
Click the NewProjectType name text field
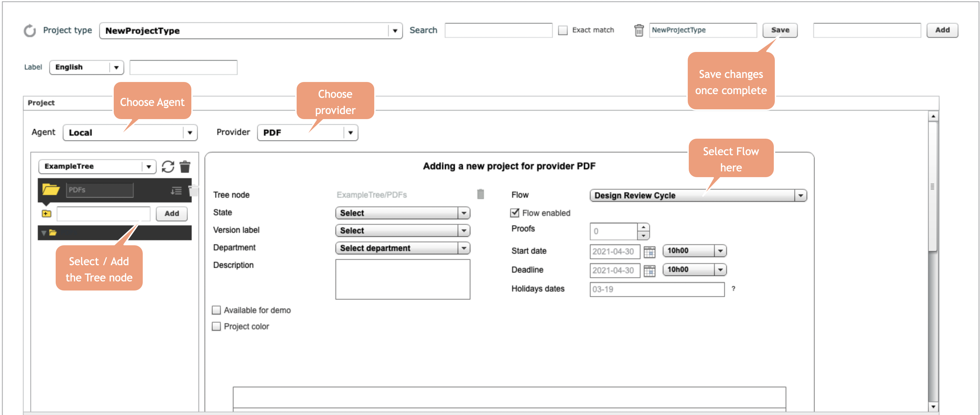point(703,30)
